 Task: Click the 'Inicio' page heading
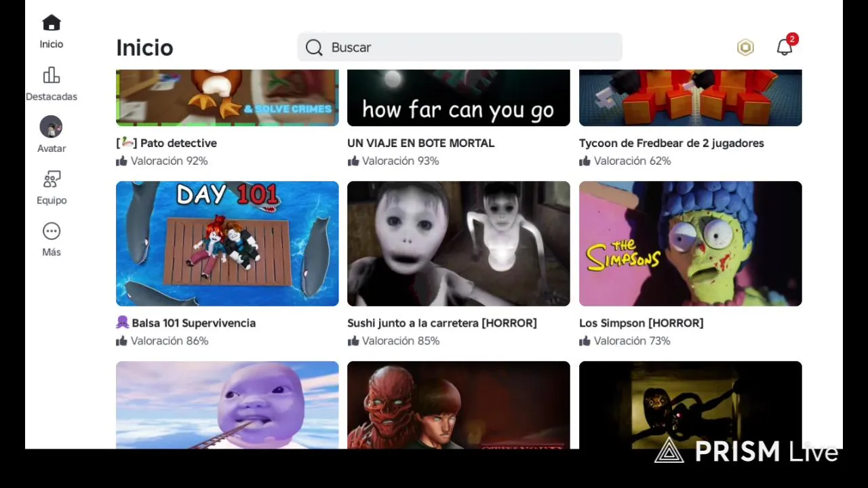coord(144,47)
